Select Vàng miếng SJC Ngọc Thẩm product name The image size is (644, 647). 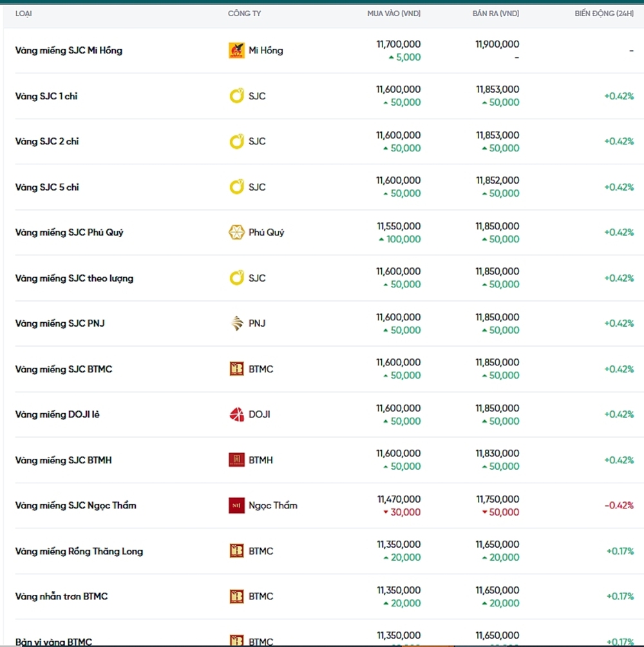[x=76, y=506]
